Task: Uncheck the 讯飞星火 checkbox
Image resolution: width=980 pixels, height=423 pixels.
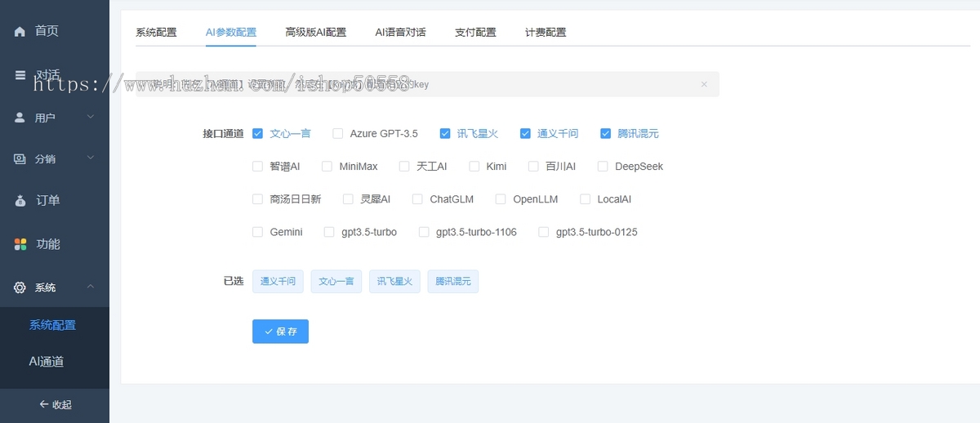Action: click(x=445, y=133)
